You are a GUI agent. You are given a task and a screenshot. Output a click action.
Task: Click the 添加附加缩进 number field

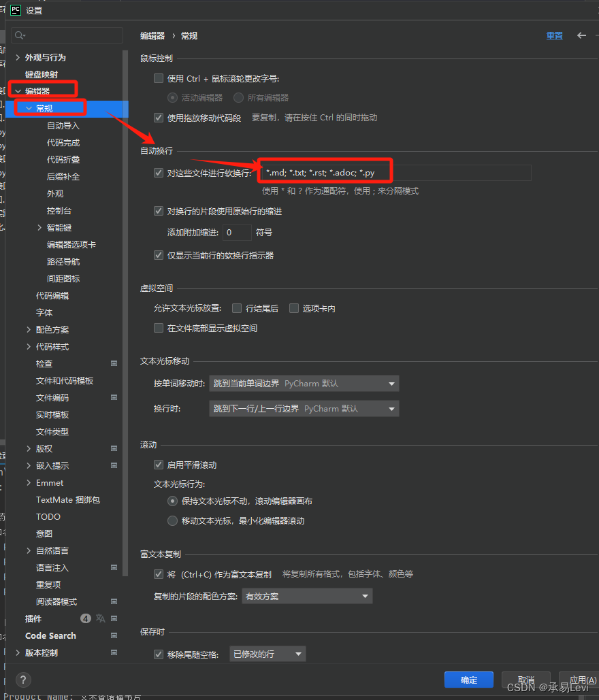(237, 232)
